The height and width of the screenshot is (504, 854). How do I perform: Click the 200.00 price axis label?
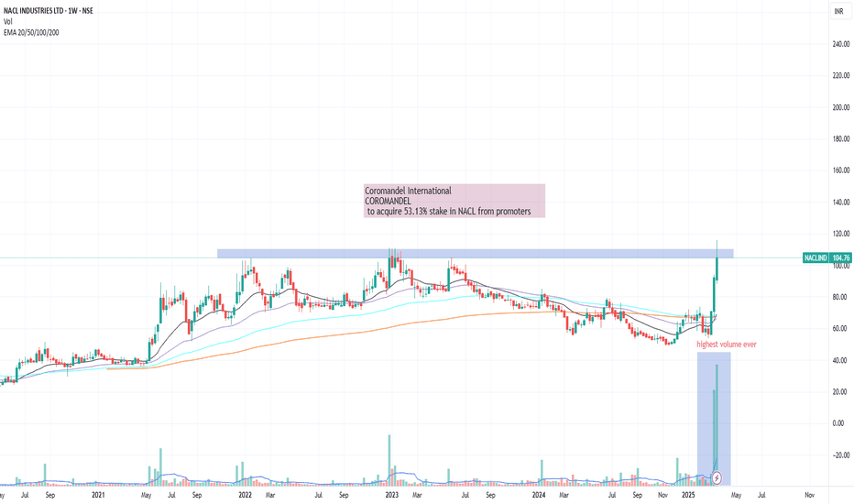(x=841, y=107)
